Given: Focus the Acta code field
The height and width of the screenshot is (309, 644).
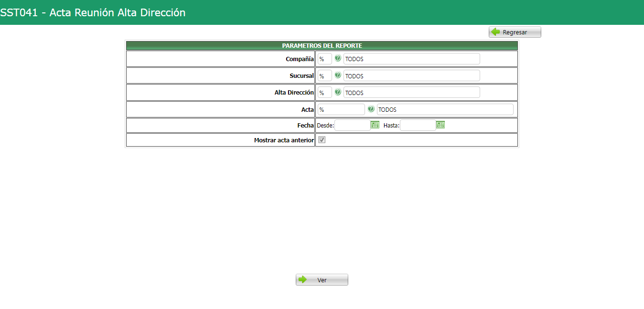Looking at the screenshot, I should (341, 109).
